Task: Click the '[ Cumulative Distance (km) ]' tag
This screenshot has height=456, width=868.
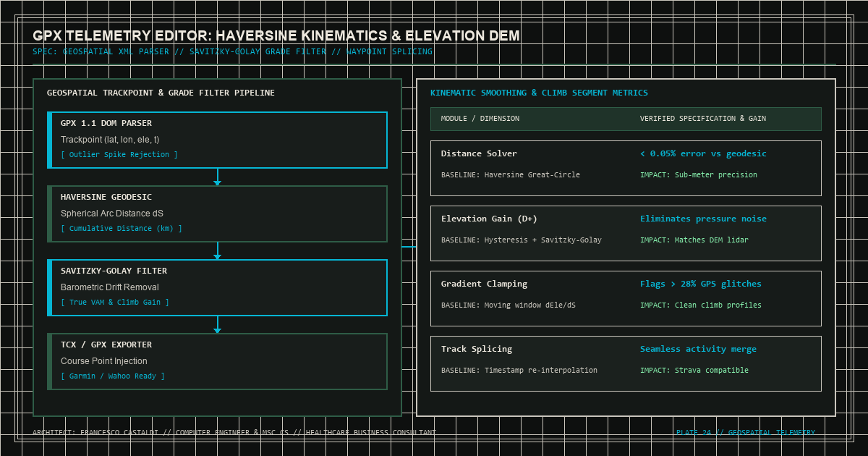Action: [x=122, y=229]
